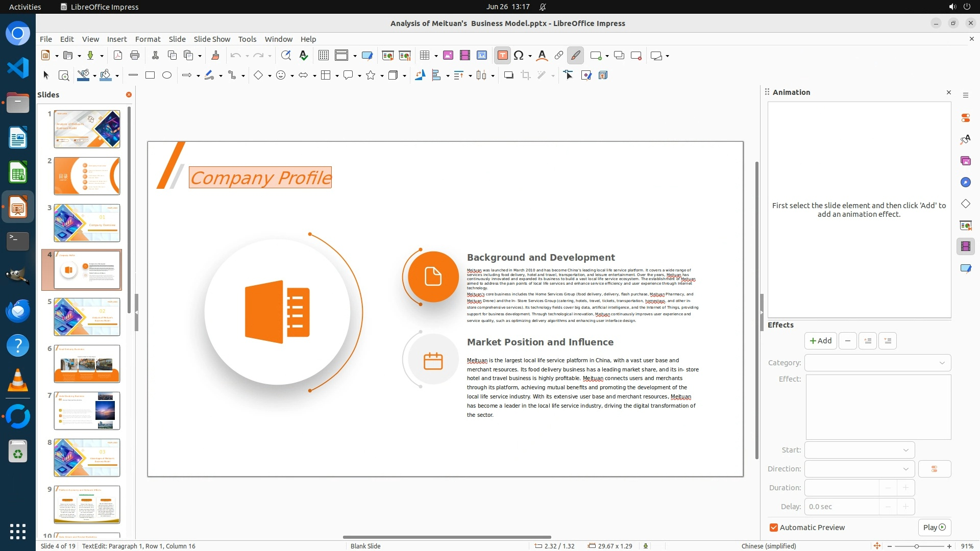Select the Ellipse drawing tool

[x=167, y=76]
